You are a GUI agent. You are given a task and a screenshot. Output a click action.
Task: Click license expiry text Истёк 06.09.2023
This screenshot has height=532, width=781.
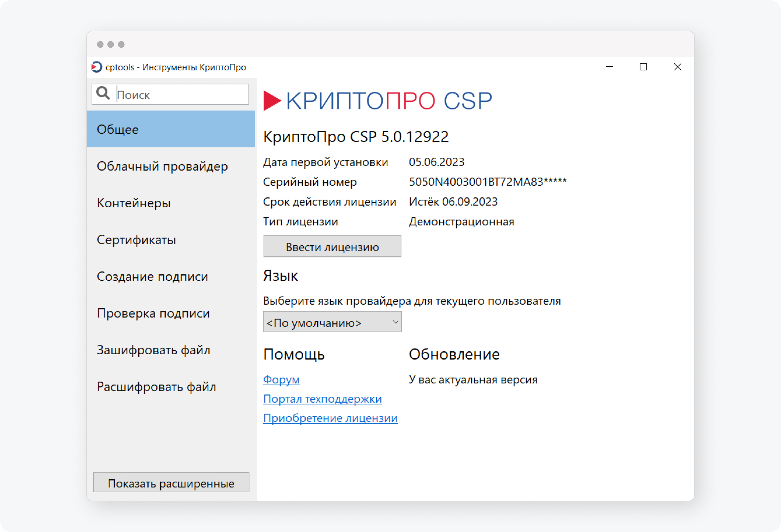pyautogui.click(x=453, y=201)
